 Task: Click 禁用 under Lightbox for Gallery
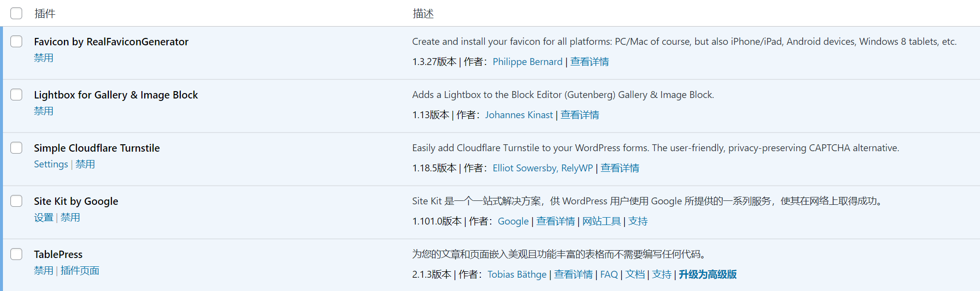point(43,111)
